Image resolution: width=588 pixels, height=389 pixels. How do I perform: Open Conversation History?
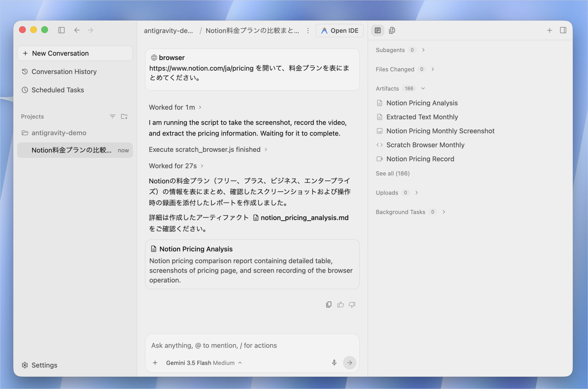tap(75, 72)
